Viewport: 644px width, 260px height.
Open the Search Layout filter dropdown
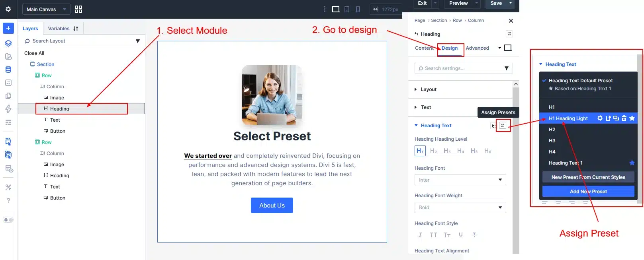[x=138, y=41]
